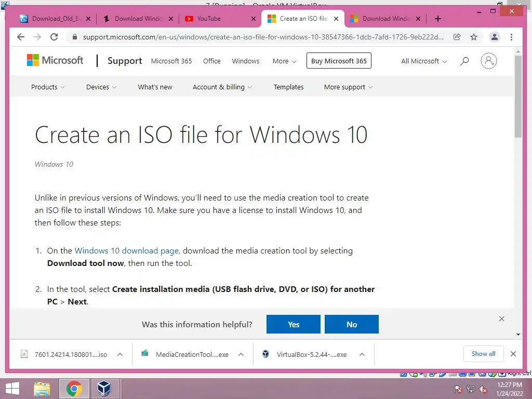Expand More support menu
Screen dimensions: 532x399
(348, 87)
